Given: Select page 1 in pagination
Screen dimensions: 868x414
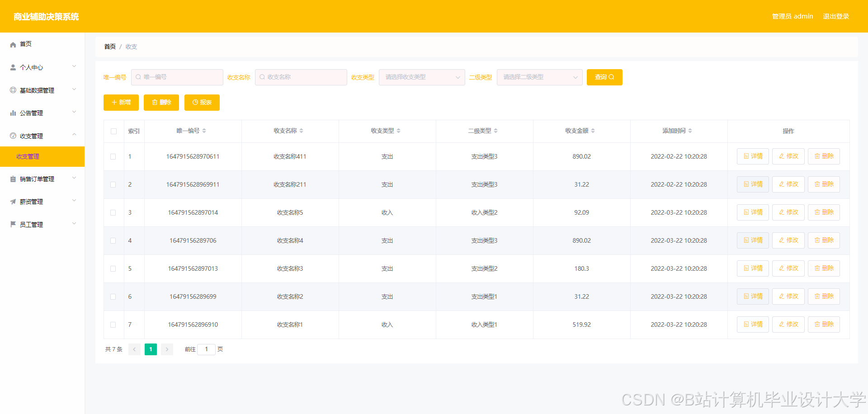Looking at the screenshot, I should coord(151,349).
